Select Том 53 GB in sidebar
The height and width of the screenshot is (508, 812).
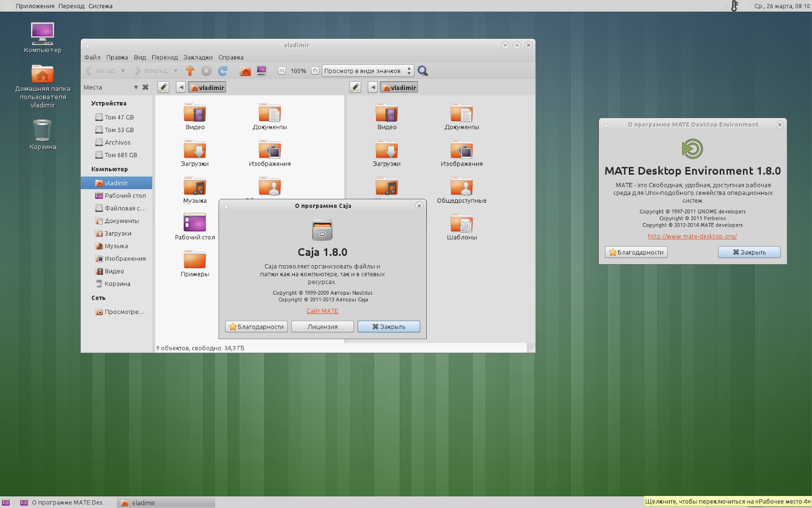(117, 130)
